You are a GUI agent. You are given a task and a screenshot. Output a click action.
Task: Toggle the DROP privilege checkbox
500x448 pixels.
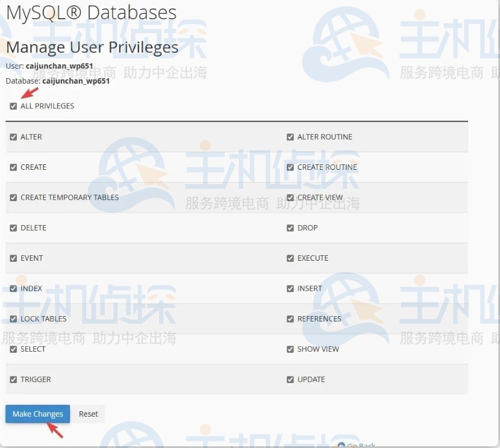tap(290, 228)
